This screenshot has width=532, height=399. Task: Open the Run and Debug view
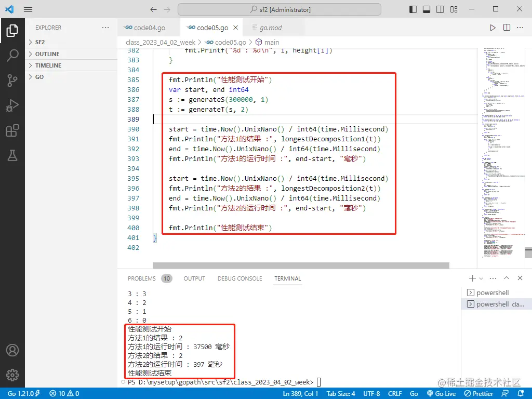pyautogui.click(x=12, y=105)
